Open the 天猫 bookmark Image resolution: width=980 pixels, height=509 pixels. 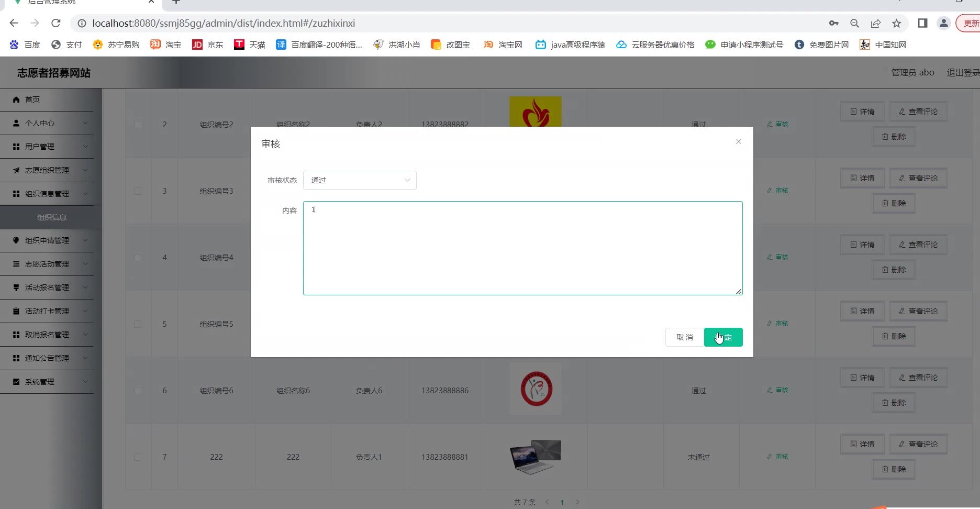click(250, 45)
